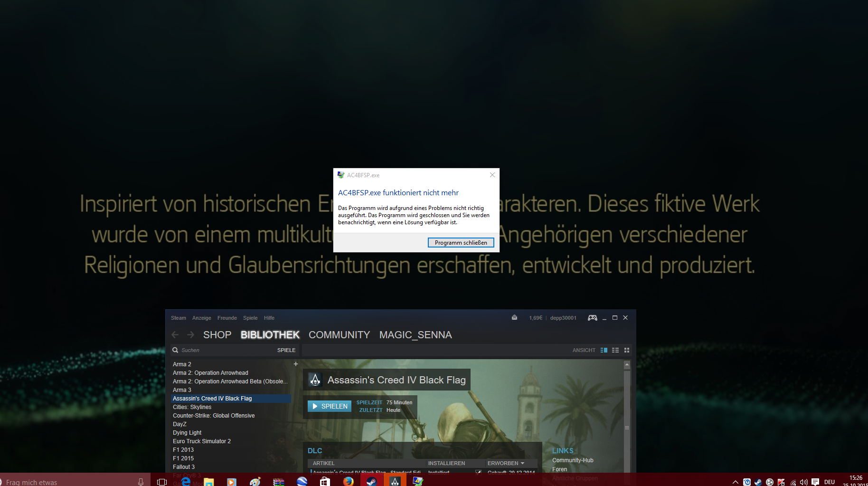The width and height of the screenshot is (868, 486).
Task: Select the detail view icon next to ANSICHT
Action: pyautogui.click(x=604, y=350)
